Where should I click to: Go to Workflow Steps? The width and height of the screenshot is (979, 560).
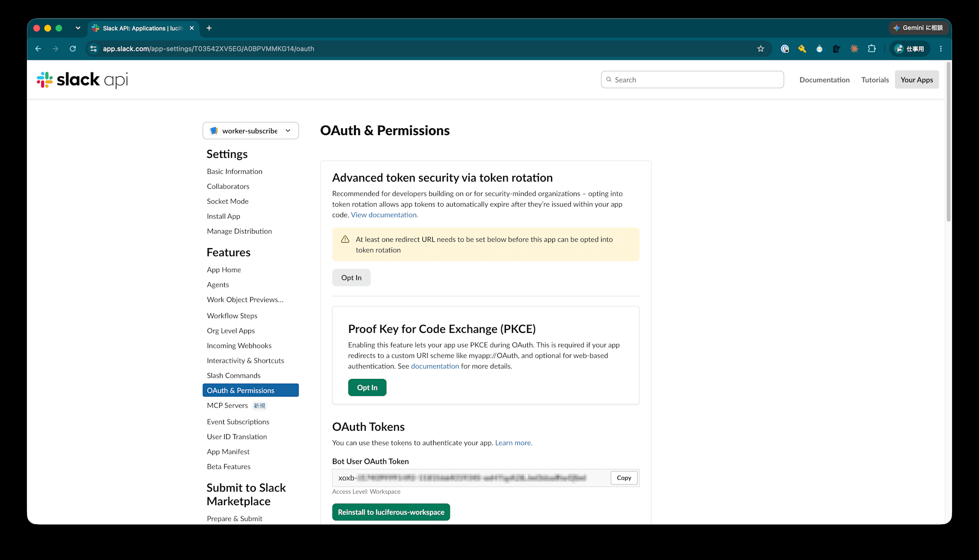pos(232,316)
